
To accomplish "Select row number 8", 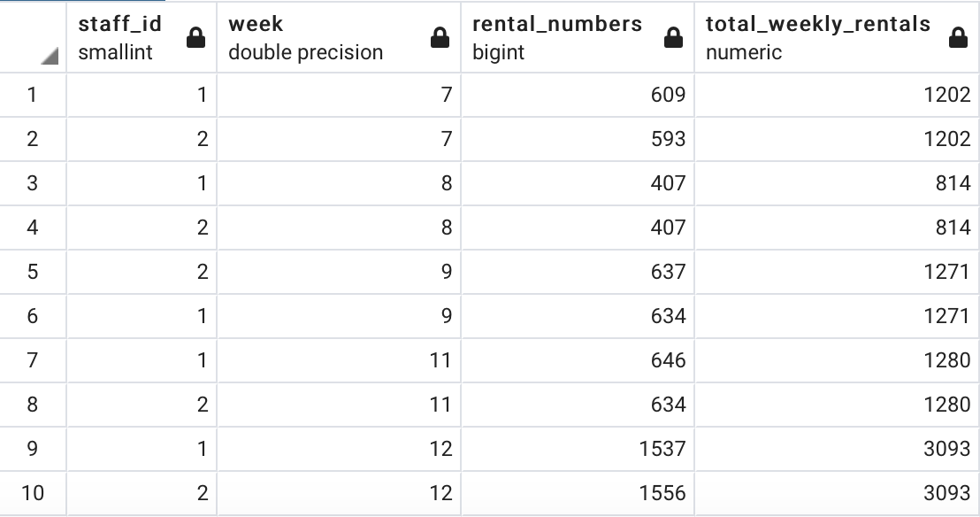I will (33, 405).
